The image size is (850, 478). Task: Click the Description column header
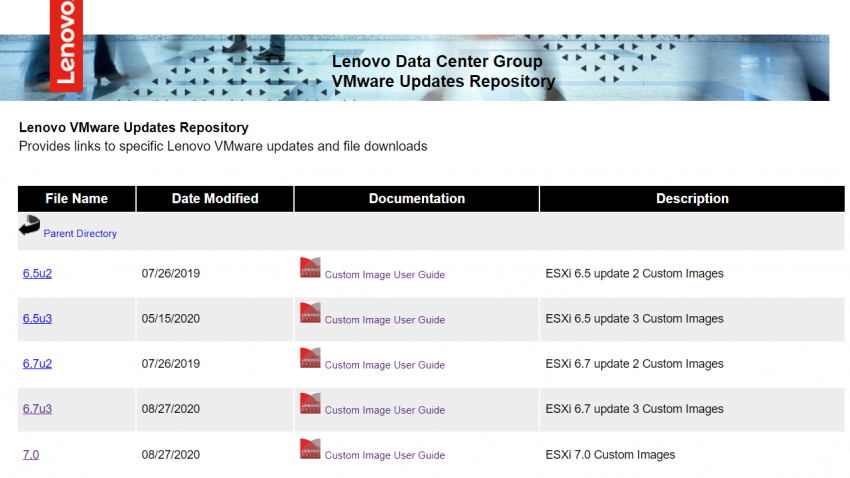[692, 199]
